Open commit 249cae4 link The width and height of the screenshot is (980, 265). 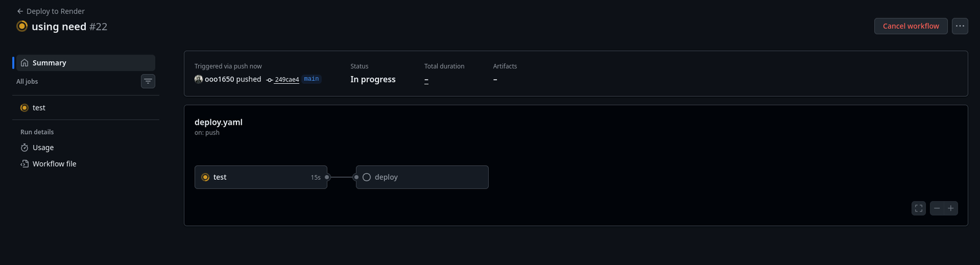[x=287, y=80]
